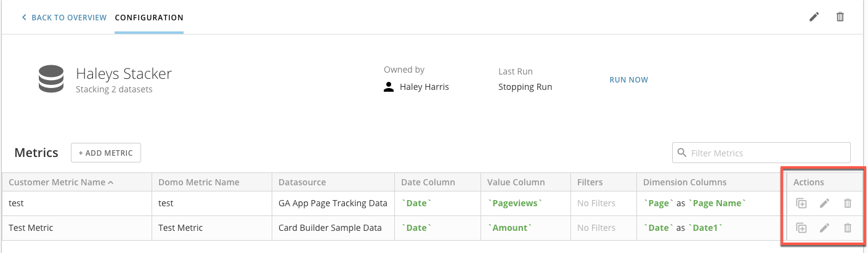The image size is (868, 253).
Task: Click the Date Column header
Action: click(438, 182)
